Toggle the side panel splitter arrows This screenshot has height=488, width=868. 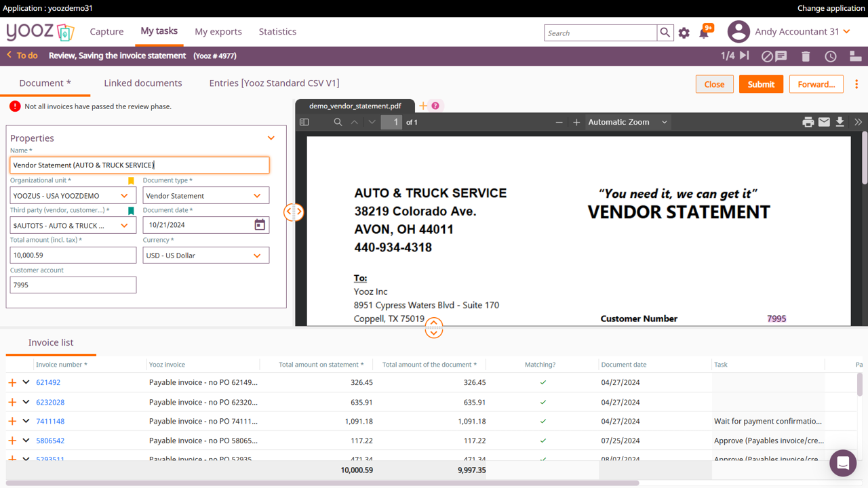[x=294, y=211]
